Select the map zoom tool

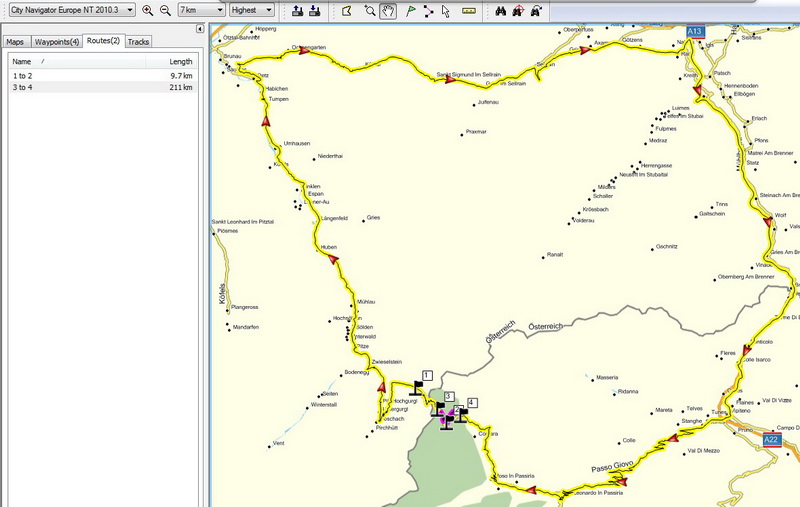coord(370,11)
